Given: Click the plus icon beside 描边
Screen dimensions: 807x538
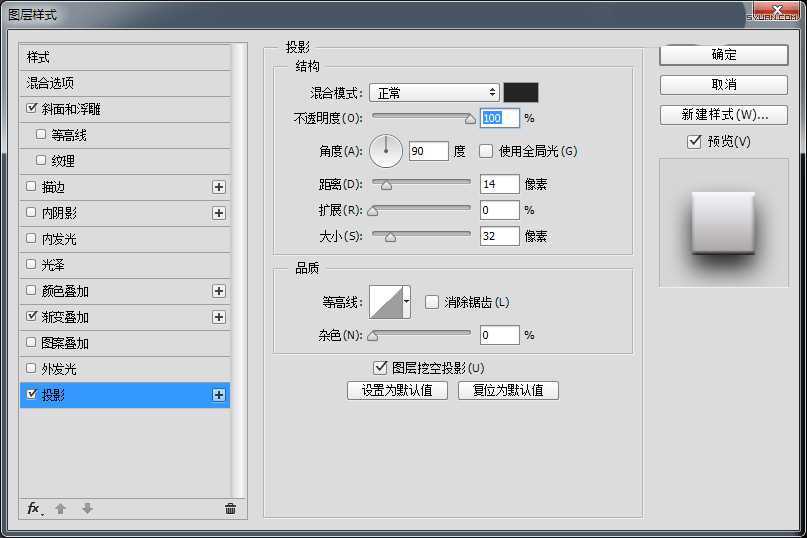Looking at the screenshot, I should pos(219,187).
